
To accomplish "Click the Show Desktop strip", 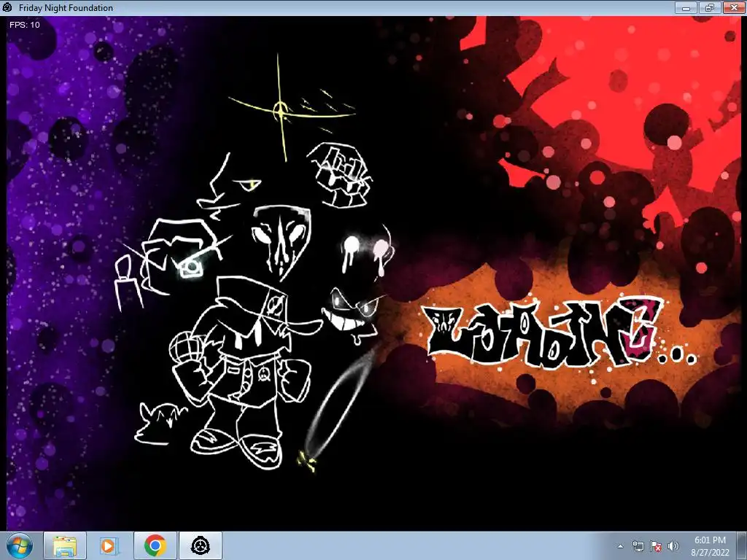I will [742, 545].
